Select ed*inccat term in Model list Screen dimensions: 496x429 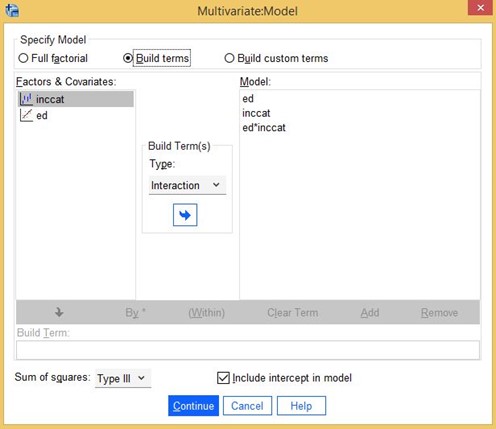click(x=264, y=128)
